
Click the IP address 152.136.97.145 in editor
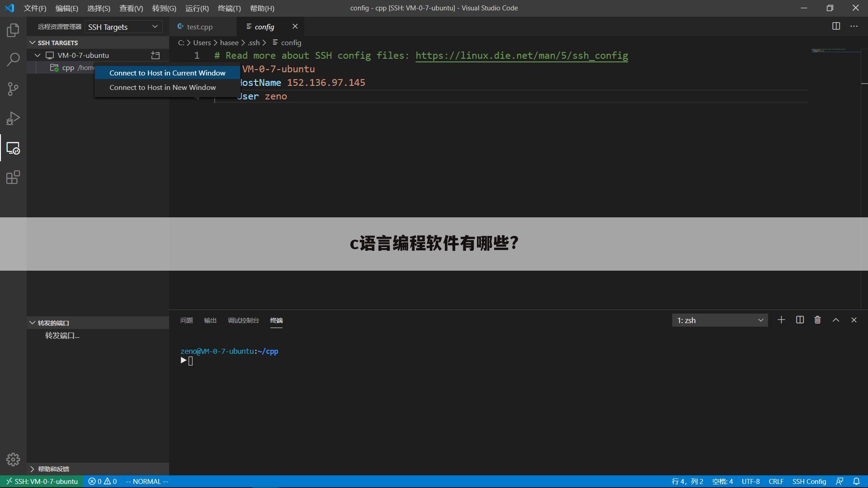[326, 83]
